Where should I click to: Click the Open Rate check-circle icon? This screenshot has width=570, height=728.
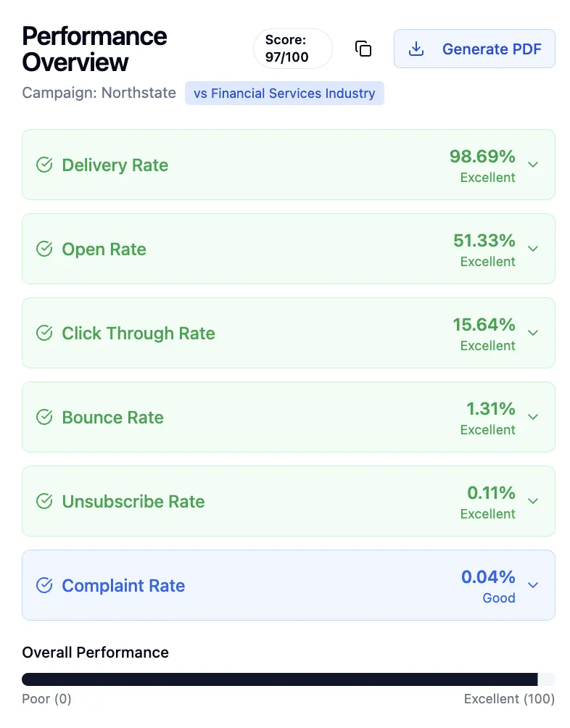[x=44, y=249]
